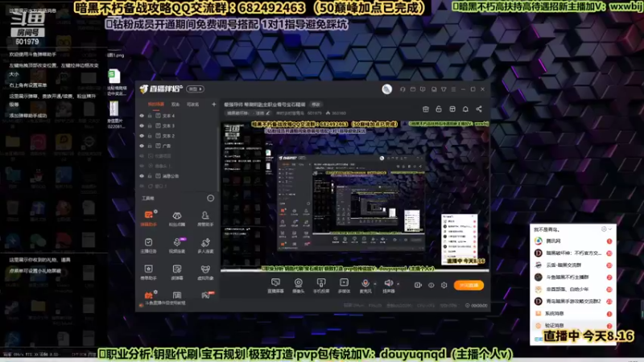Expand the speaker options arrow

pos(398,284)
